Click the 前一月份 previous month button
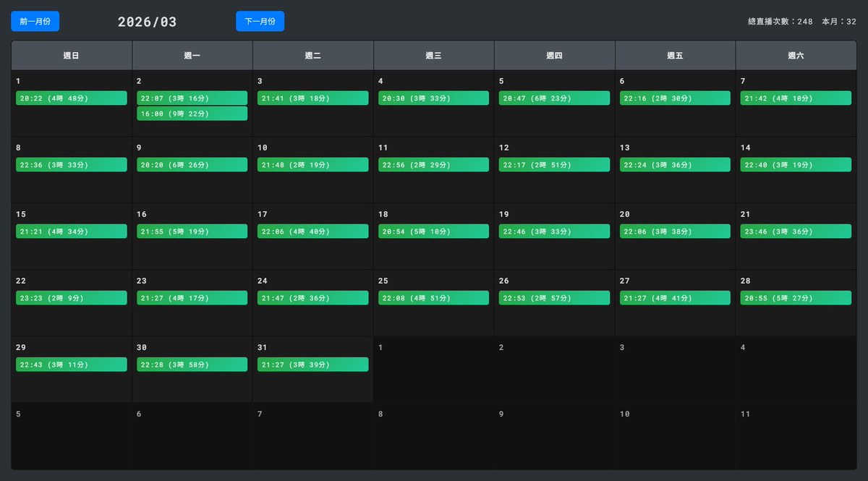The image size is (868, 481). point(35,22)
